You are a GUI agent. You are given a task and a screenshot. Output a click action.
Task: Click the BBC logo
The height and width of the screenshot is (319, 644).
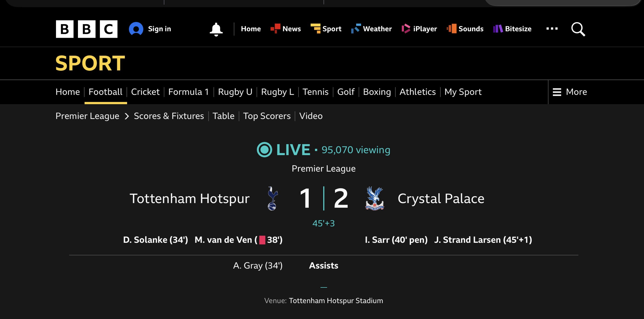click(87, 29)
